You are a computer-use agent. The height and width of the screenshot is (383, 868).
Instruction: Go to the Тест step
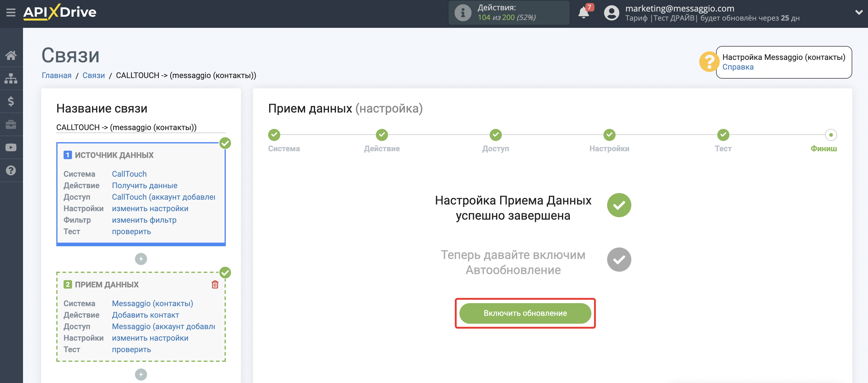tap(723, 135)
